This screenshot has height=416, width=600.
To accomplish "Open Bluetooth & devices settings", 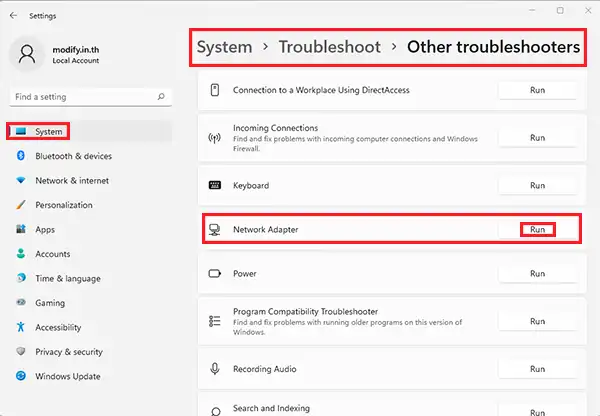I will pyautogui.click(x=73, y=156).
